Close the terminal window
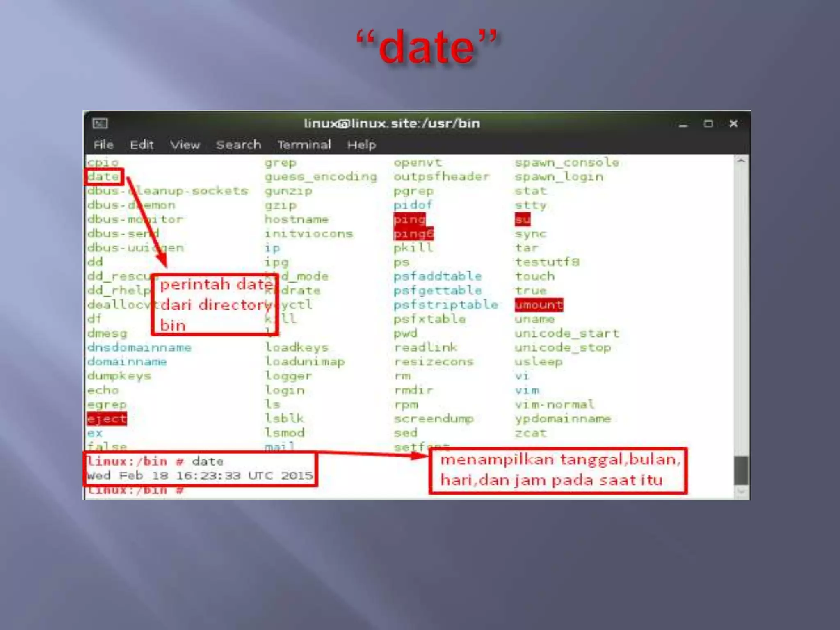Screen dimensions: 840x630 pos(734,123)
